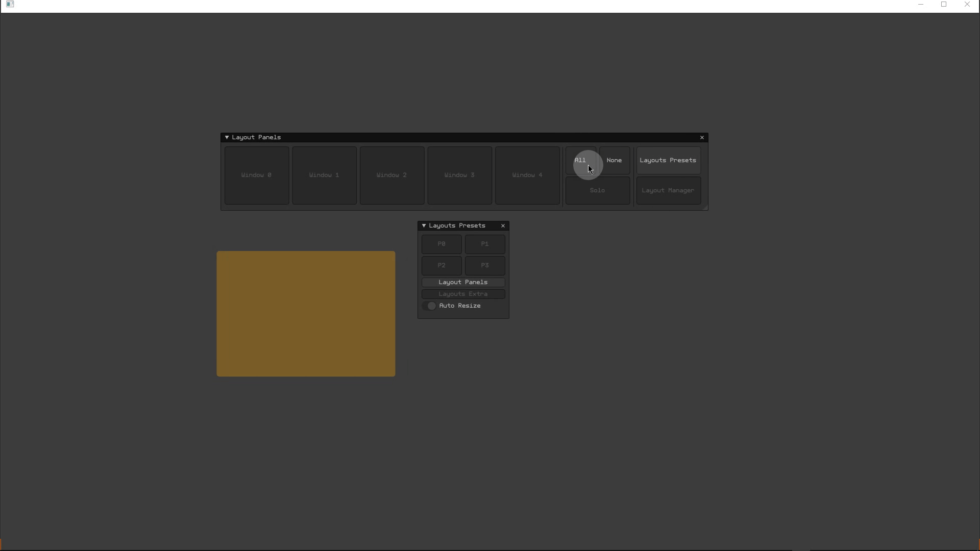Minimize the application window
This screenshot has width=980, height=551.
(921, 4)
